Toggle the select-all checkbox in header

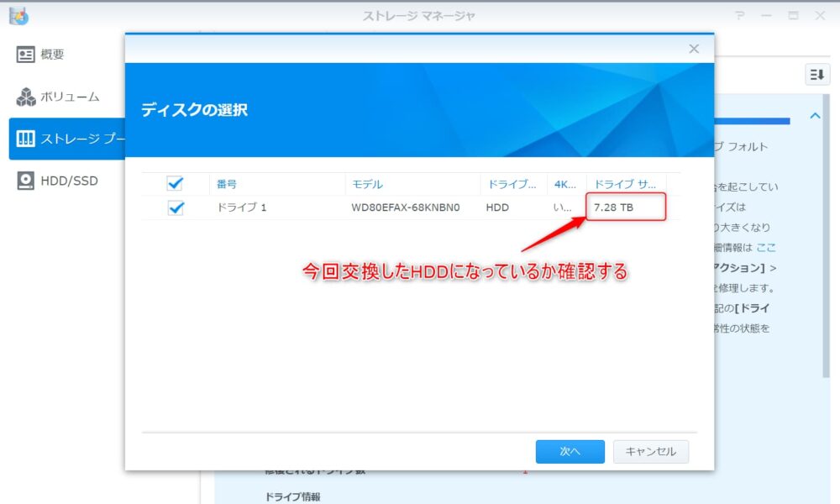175,184
